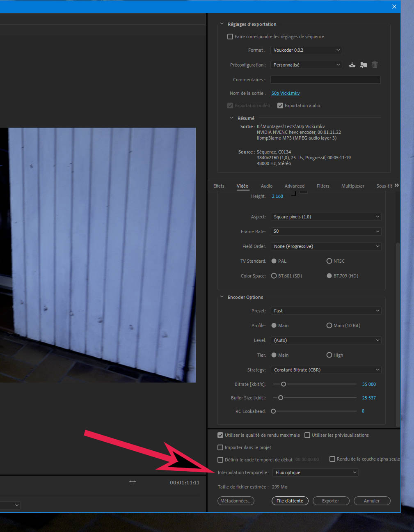
Task: Close the export settings dialog
Action: pos(394,7)
